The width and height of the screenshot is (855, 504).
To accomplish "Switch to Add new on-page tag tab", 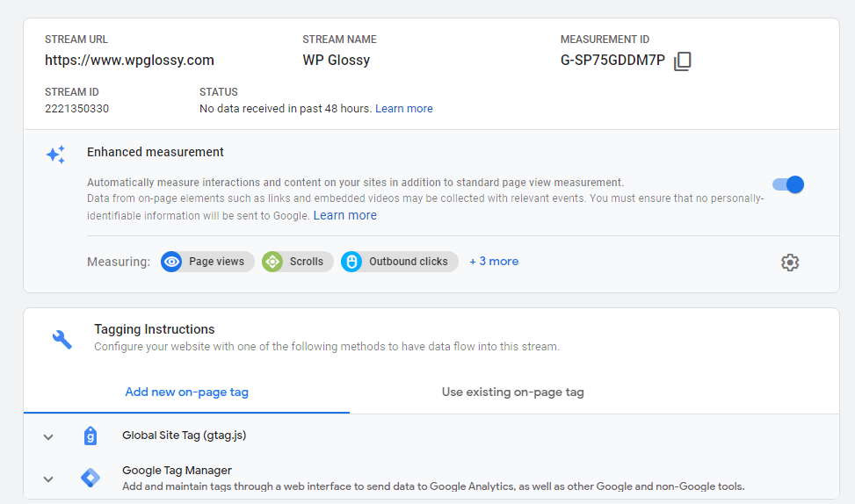I will 186,392.
